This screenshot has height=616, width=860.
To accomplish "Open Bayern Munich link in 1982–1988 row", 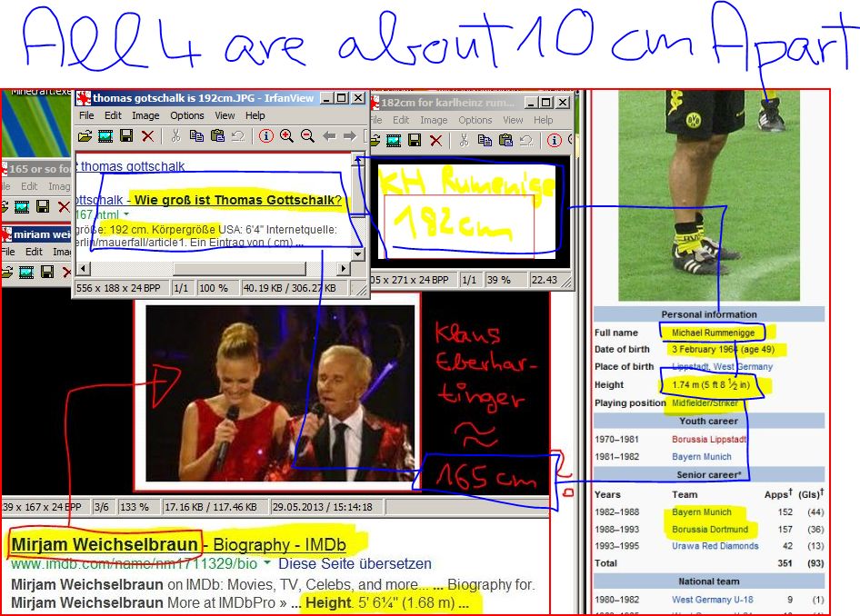I will point(702,512).
